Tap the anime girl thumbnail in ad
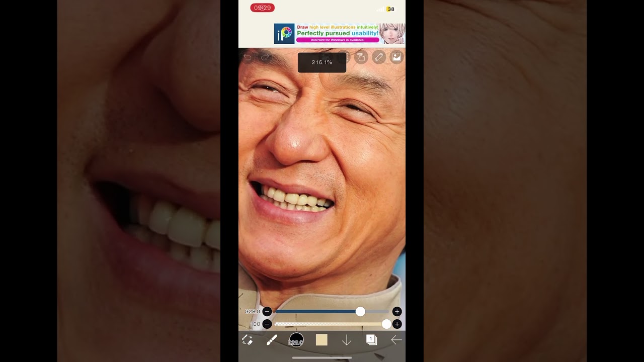The height and width of the screenshot is (362, 644). coord(392,34)
